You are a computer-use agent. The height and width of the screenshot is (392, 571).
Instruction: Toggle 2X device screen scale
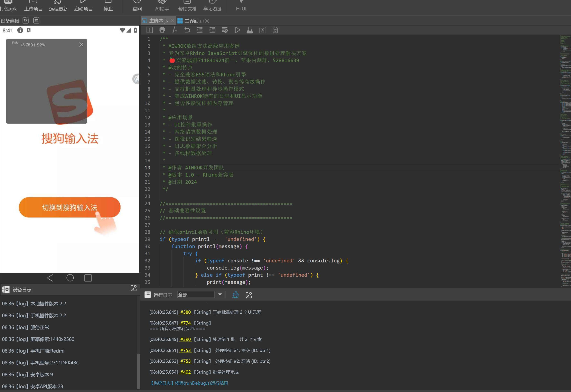(x=36, y=20)
